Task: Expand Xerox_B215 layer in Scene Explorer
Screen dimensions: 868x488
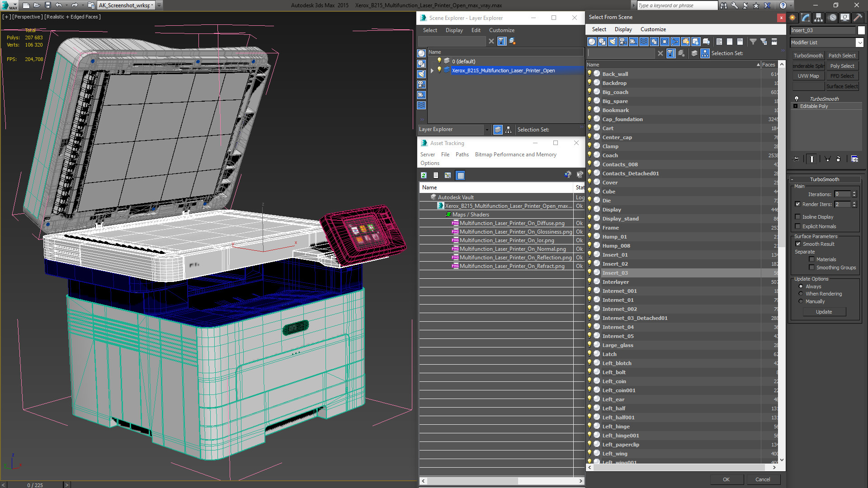Action: pos(432,70)
